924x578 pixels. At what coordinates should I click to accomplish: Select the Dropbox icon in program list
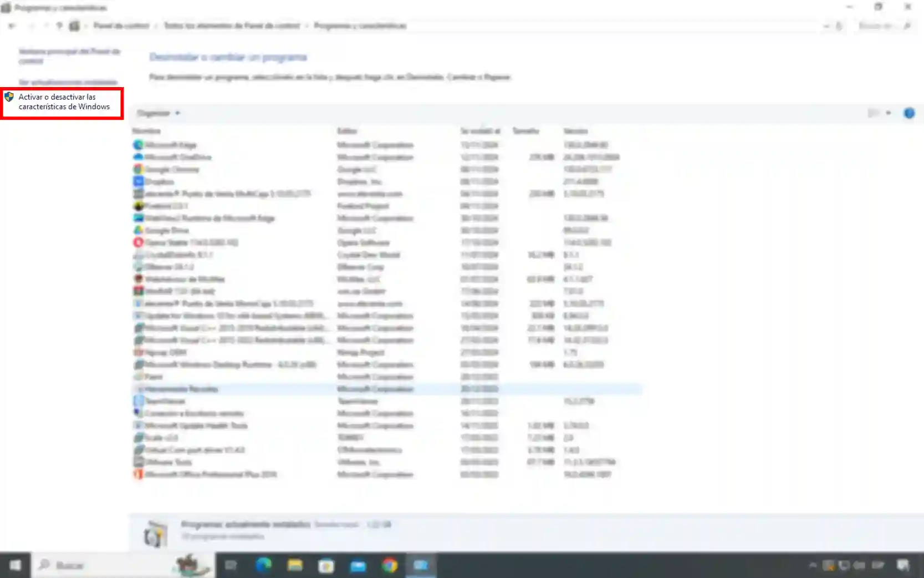138,181
